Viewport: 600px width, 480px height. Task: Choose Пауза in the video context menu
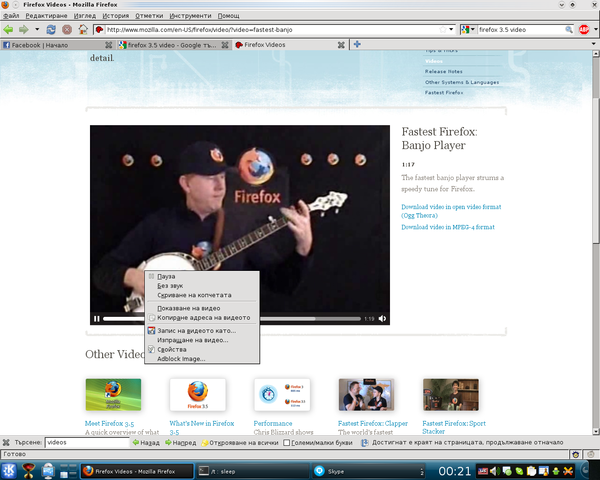tap(202, 276)
